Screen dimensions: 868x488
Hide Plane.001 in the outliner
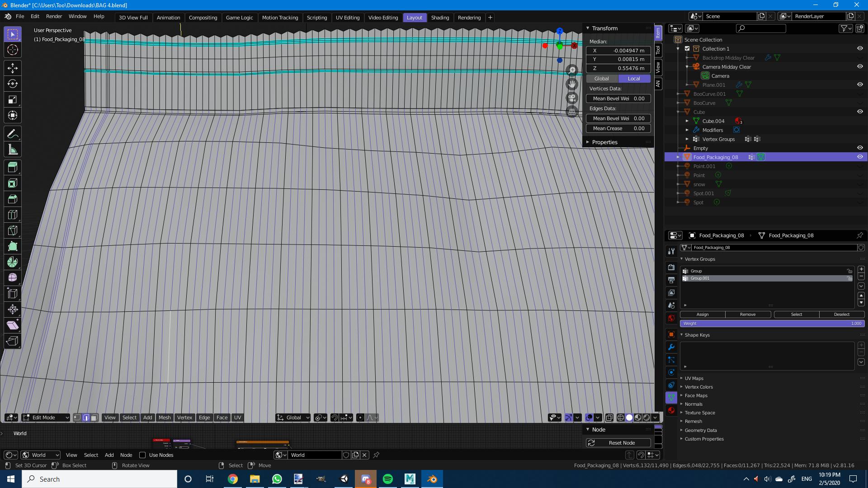coord(860,84)
